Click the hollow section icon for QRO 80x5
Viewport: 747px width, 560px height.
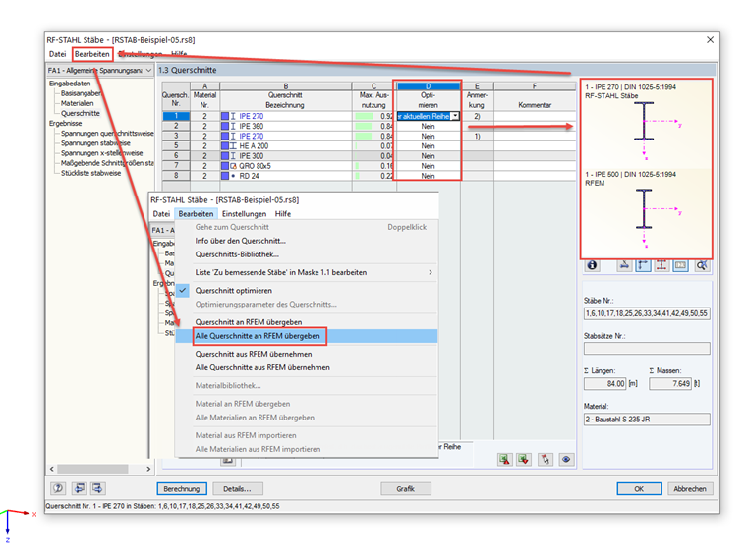[234, 166]
